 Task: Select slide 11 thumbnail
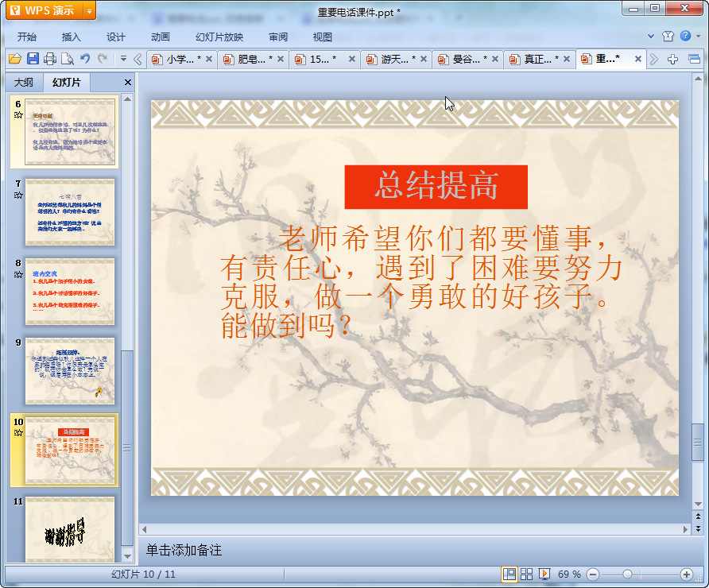click(70, 530)
